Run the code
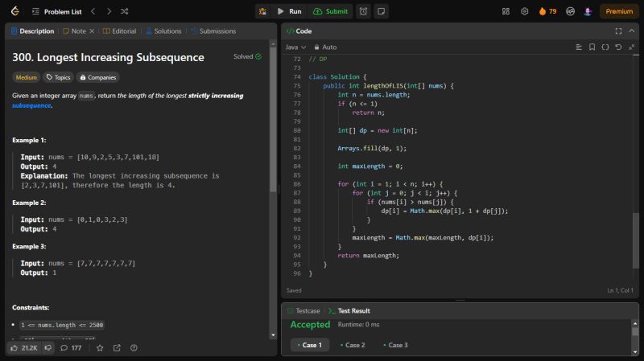 290,11
